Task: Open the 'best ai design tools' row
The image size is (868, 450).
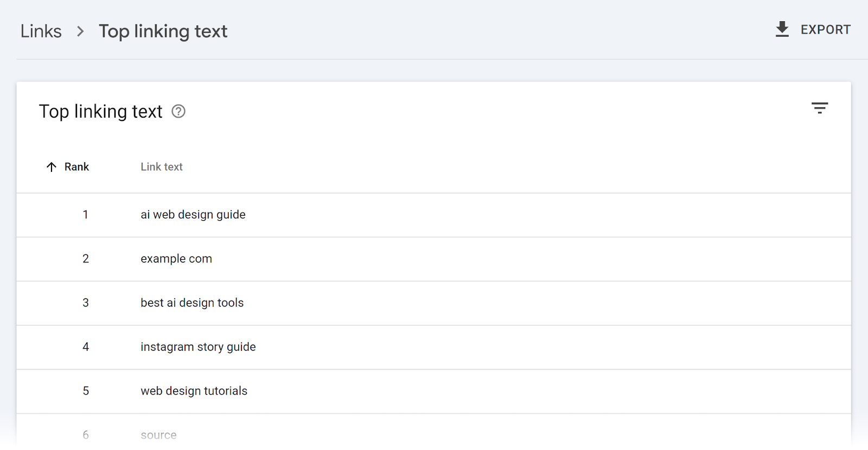Action: [x=433, y=303]
